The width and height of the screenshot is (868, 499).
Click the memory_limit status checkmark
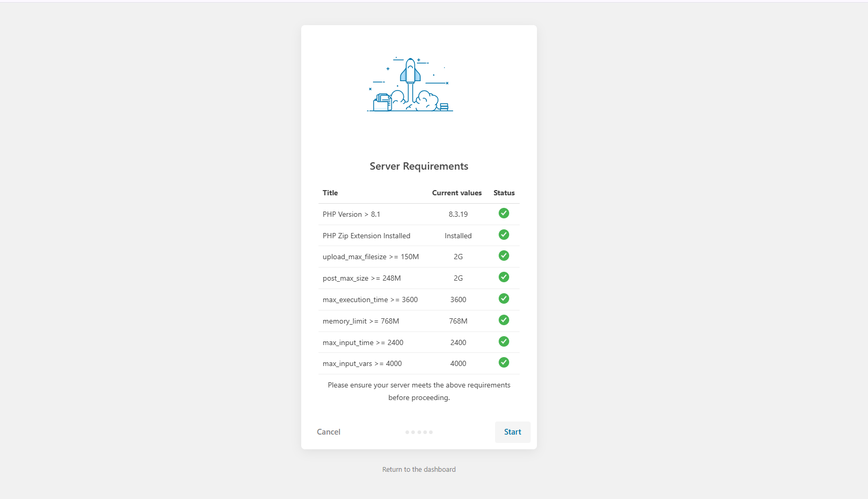pyautogui.click(x=503, y=320)
